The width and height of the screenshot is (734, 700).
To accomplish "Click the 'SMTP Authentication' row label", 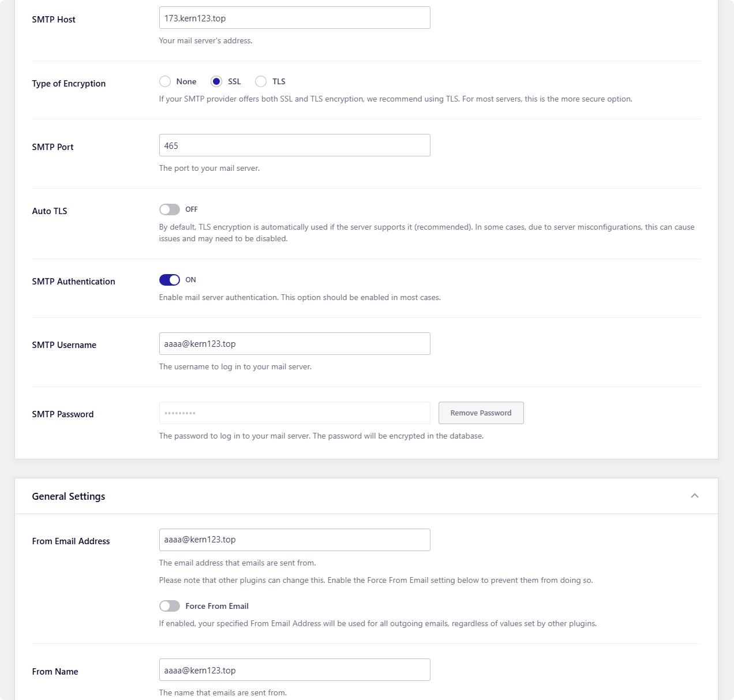I will 73,282.
